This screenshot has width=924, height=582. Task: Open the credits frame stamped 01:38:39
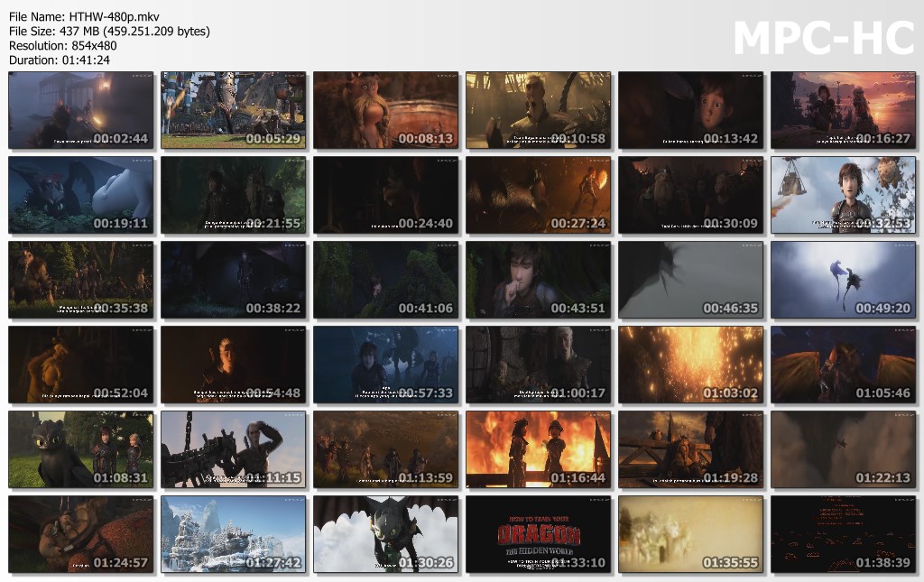tap(844, 534)
